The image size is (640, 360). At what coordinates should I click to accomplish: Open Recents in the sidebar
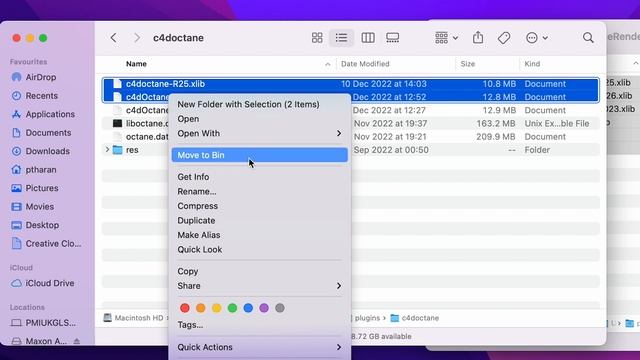(41, 96)
